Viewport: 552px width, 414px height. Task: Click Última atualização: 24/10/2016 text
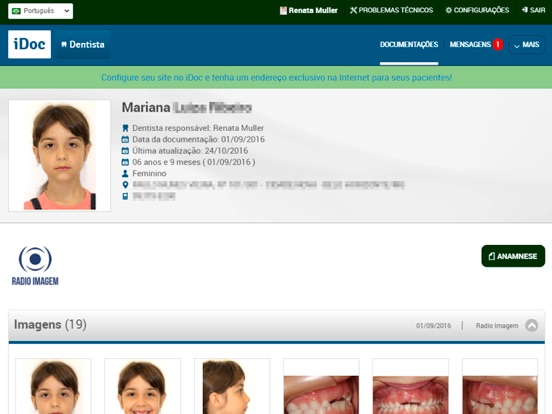190,151
